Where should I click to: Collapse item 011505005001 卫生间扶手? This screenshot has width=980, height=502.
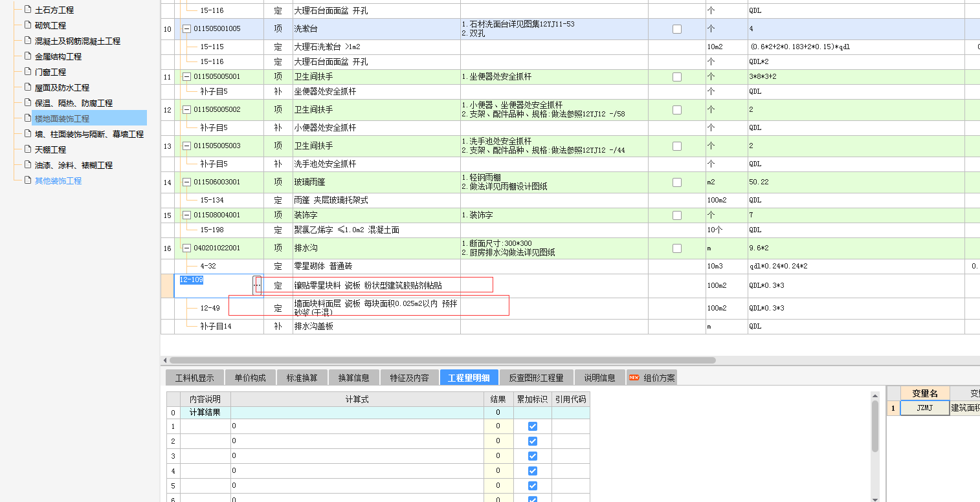(187, 76)
